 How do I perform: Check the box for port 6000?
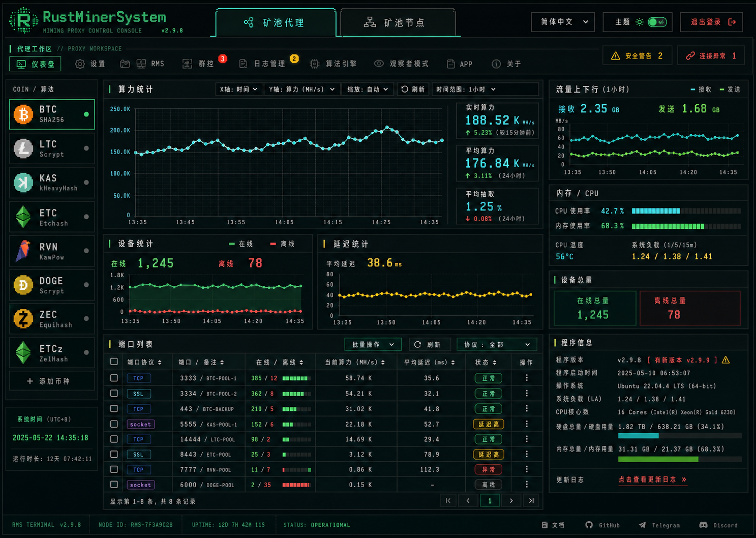pyautogui.click(x=114, y=485)
